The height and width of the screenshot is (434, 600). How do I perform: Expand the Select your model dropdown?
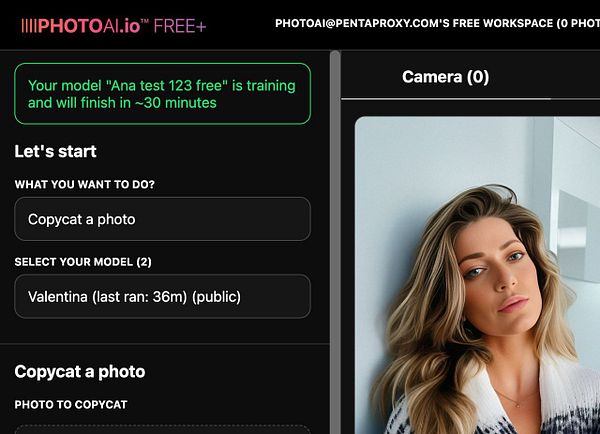(162, 297)
